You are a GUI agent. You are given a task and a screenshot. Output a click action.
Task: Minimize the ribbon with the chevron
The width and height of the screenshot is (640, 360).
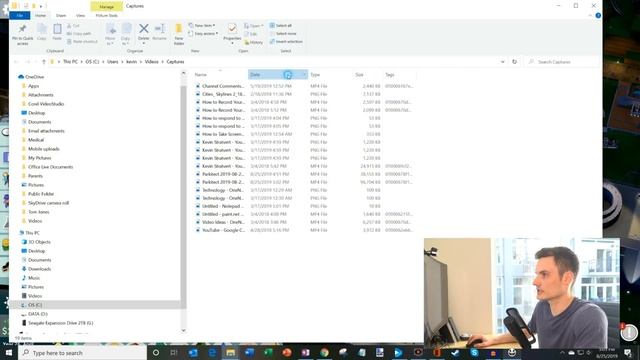(x=591, y=16)
